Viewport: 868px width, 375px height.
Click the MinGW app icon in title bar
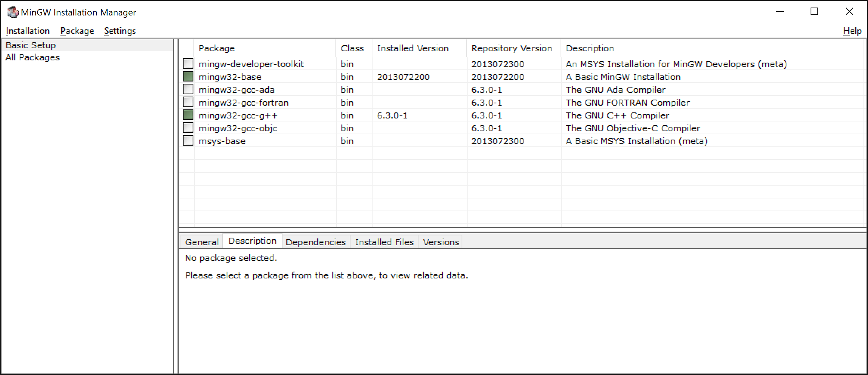(13, 12)
